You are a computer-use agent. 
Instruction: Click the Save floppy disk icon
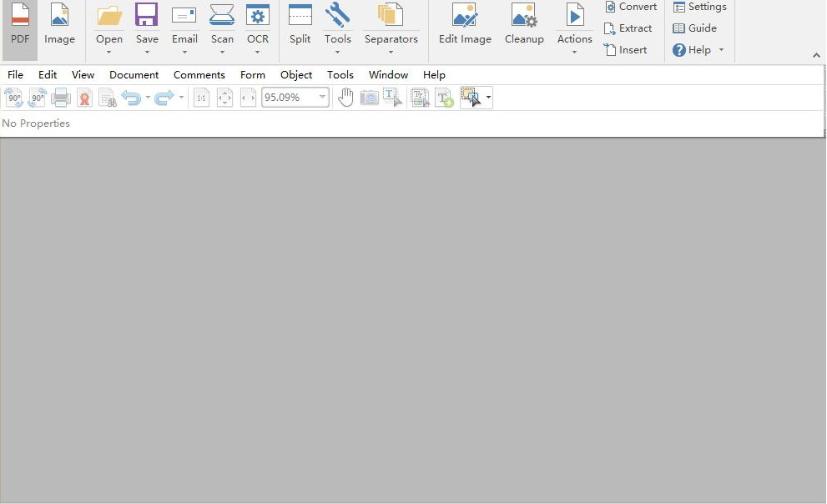click(147, 15)
